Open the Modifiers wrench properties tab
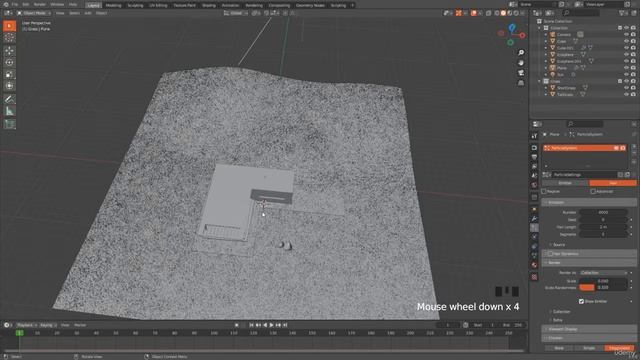640x360 pixels. click(x=534, y=219)
